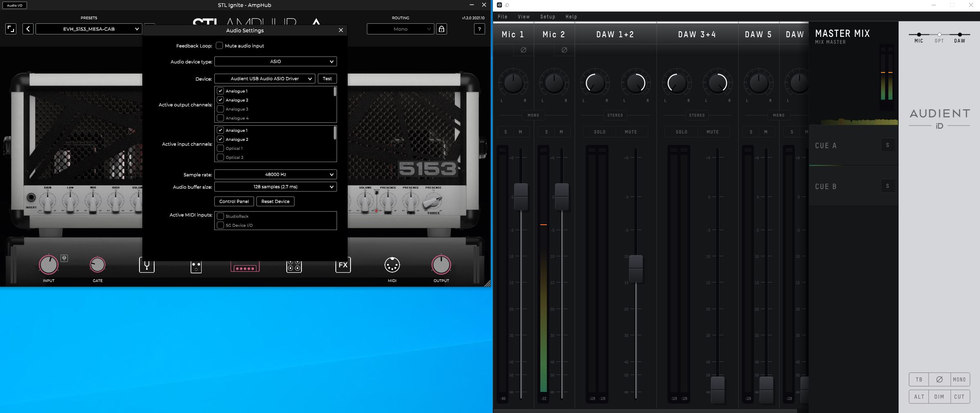Viewport: 980px width, 413px height.
Task: Open the Routing Mono dropdown
Action: point(400,29)
